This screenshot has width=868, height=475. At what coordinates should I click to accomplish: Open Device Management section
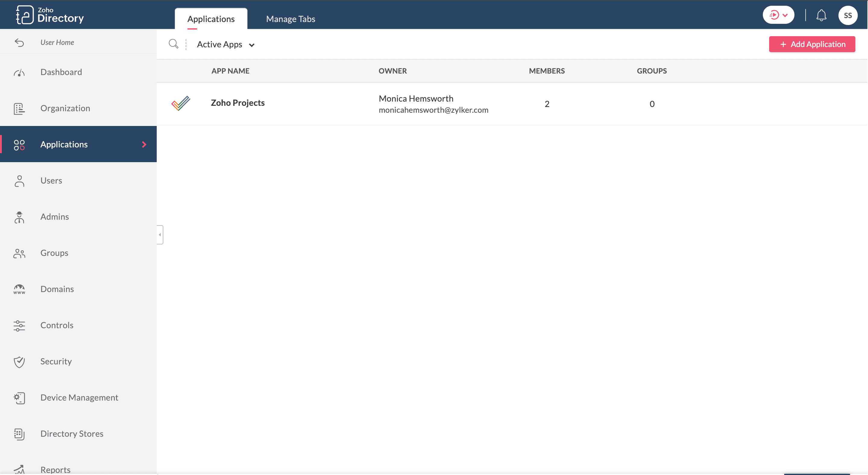(79, 398)
